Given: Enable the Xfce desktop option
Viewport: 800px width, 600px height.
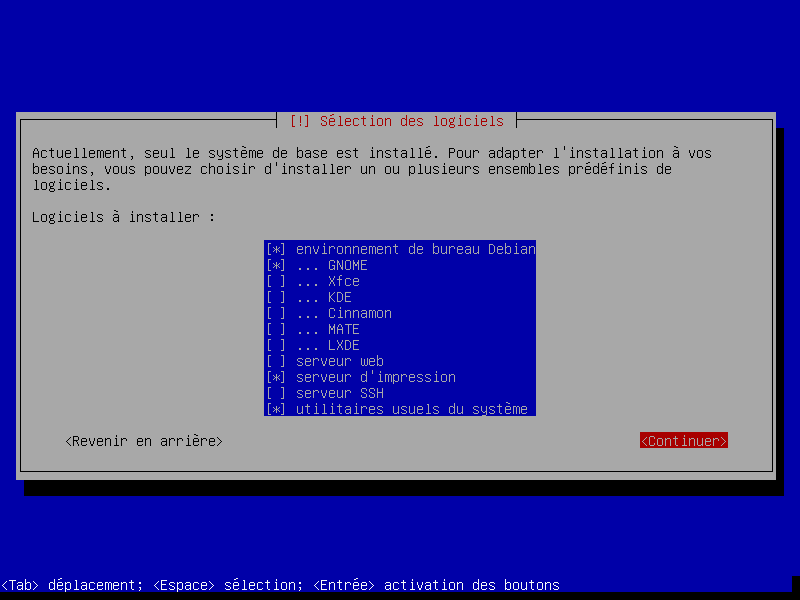Looking at the screenshot, I should [x=276, y=281].
